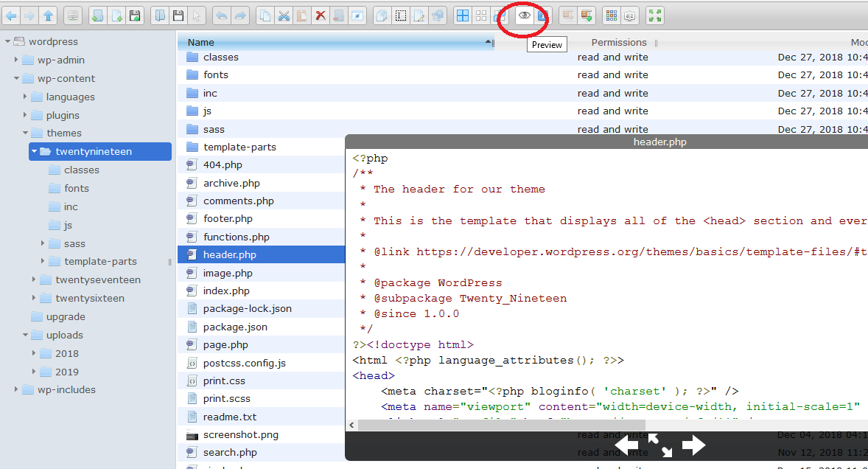Go to parent folder with the up arrow icon
The height and width of the screenshot is (469, 868).
(x=48, y=16)
